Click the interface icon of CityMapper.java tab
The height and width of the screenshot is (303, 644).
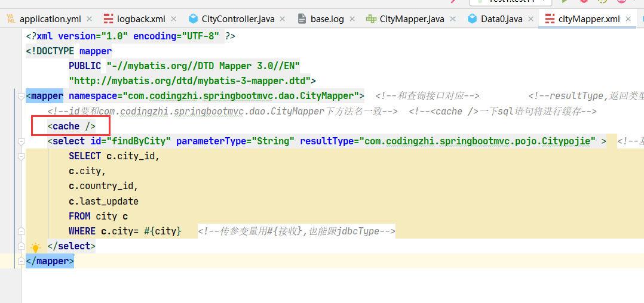click(371, 18)
